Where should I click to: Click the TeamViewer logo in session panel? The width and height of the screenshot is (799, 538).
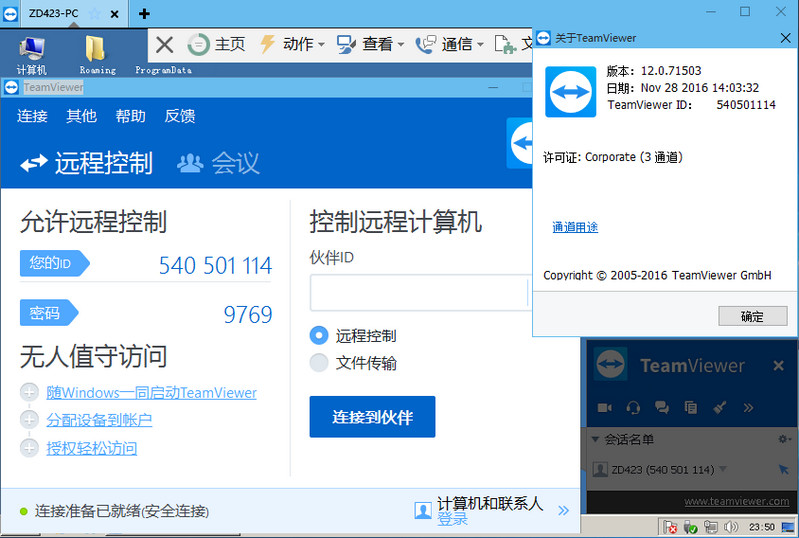611,365
